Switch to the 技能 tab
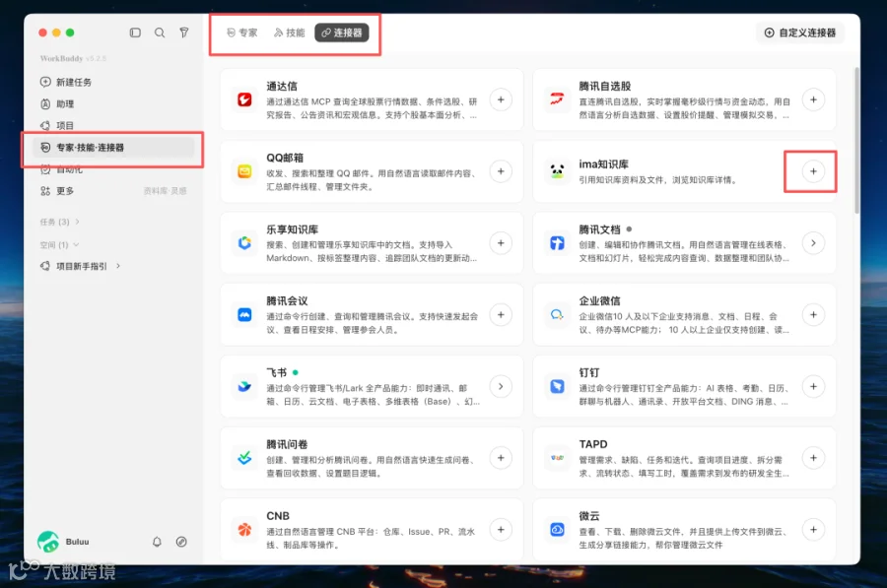Viewport: 887px width, 588px height. [289, 33]
